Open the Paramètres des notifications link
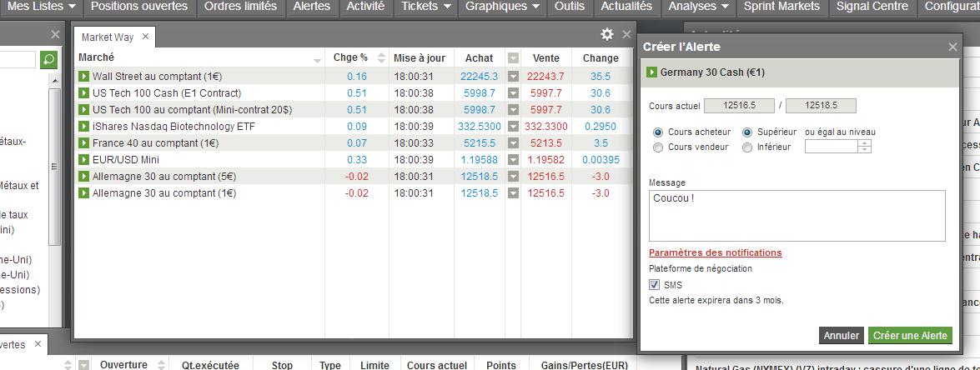 coord(715,252)
